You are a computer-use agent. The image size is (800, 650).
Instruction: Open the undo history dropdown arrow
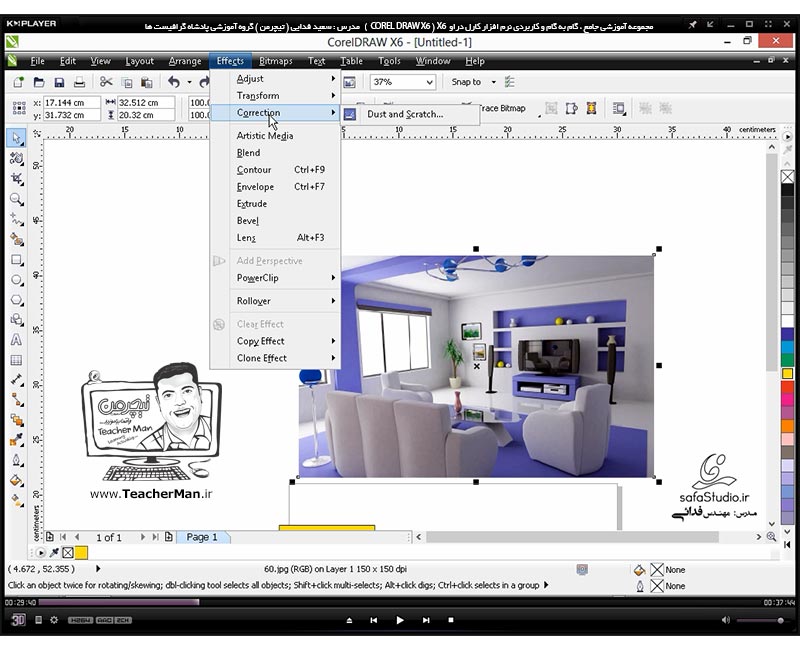tap(189, 82)
